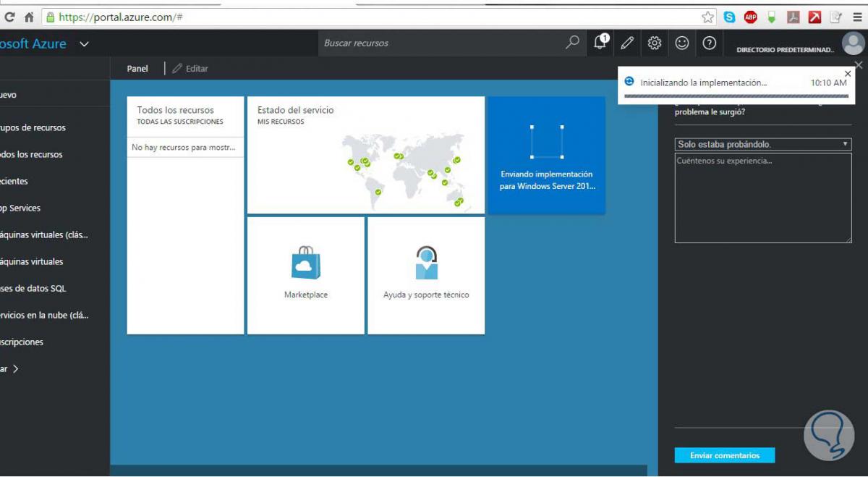Click the Enviar comentarios button

point(725,455)
